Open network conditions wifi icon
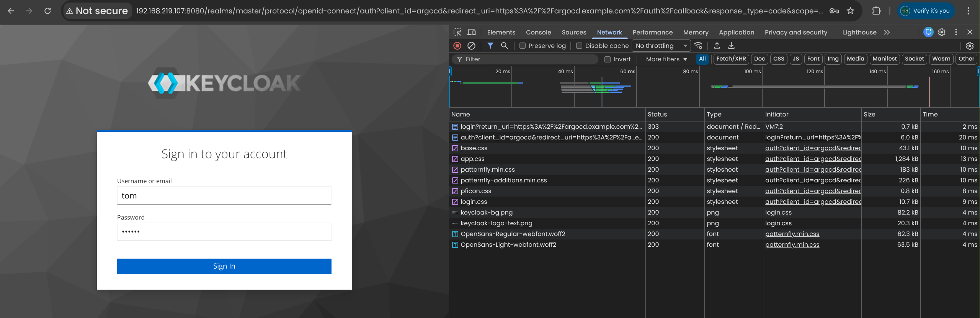This screenshot has height=318, width=980. [x=698, y=46]
